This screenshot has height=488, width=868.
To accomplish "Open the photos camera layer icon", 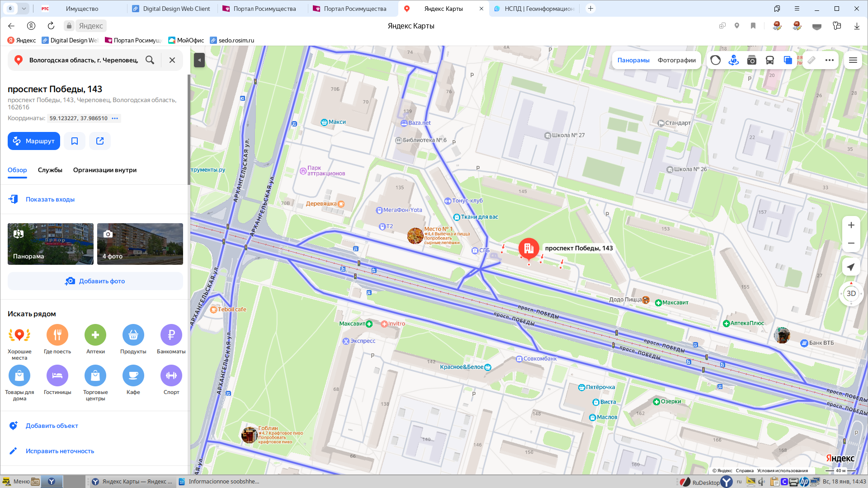I will pyautogui.click(x=751, y=60).
